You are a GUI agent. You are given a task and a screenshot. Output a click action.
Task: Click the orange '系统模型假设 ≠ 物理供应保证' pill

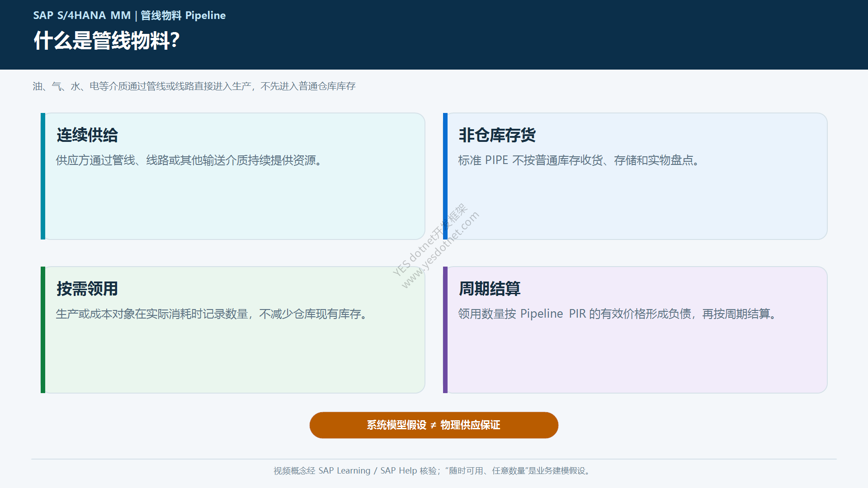(434, 425)
